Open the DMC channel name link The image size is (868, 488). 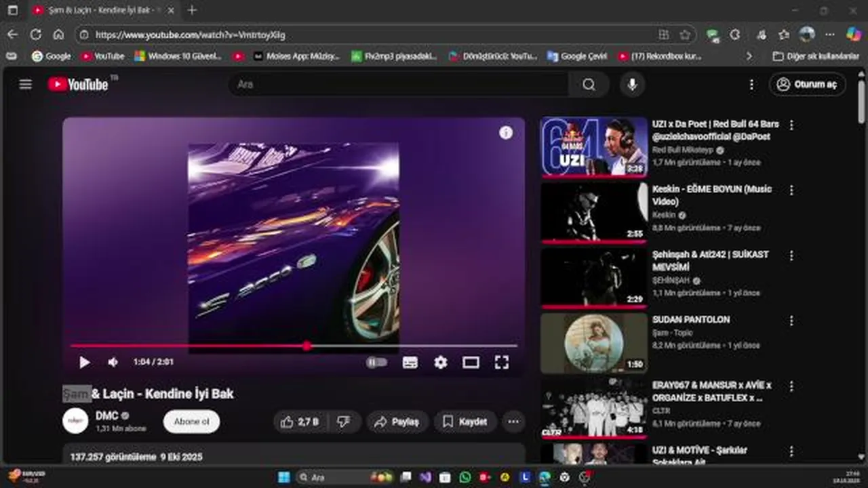[107, 415]
